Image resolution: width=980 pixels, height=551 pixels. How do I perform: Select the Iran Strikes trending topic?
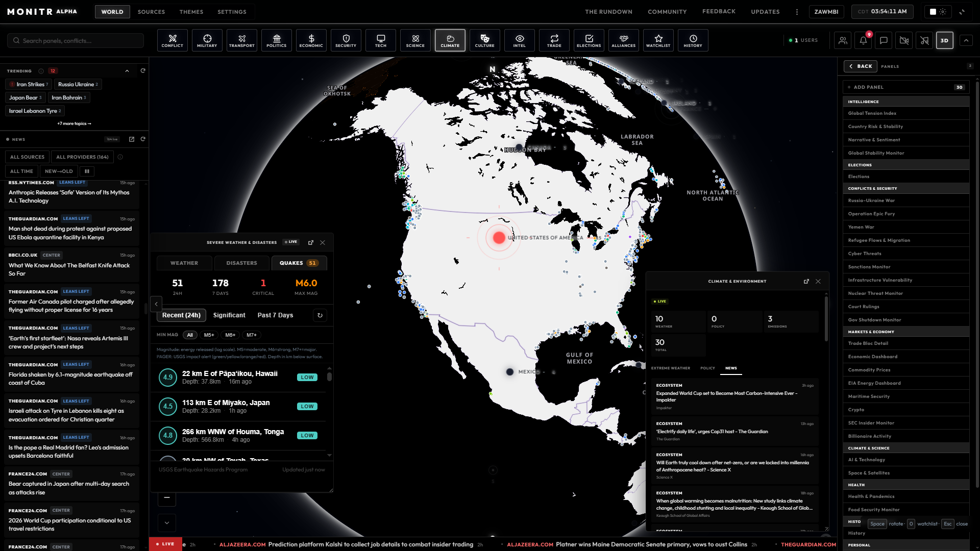coord(29,84)
